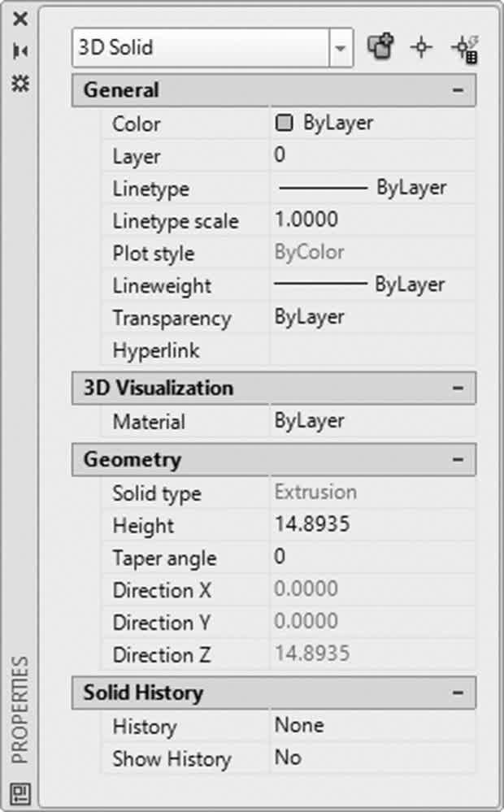Viewport: 504px width, 812px height.
Task: Click the Solid type Extrusion value
Action: click(x=372, y=492)
